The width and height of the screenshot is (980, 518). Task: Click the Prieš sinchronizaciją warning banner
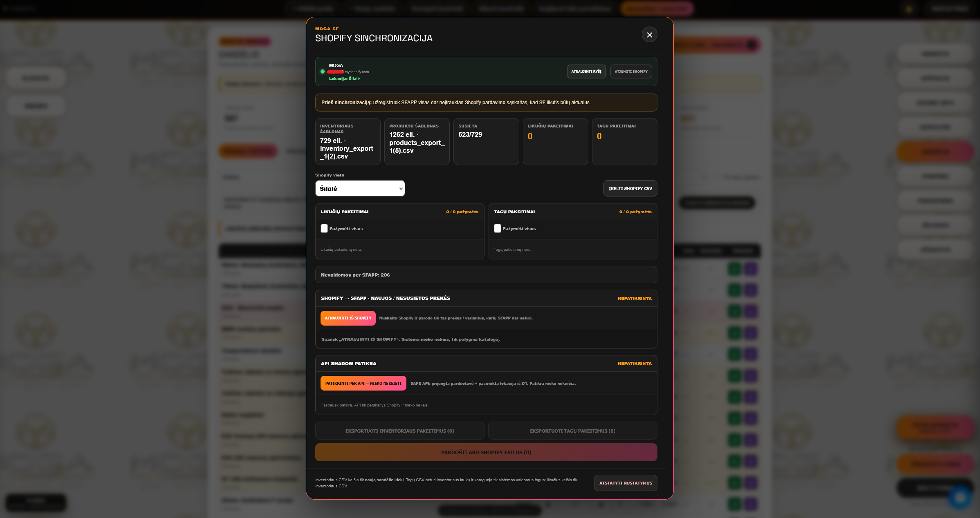coord(486,103)
